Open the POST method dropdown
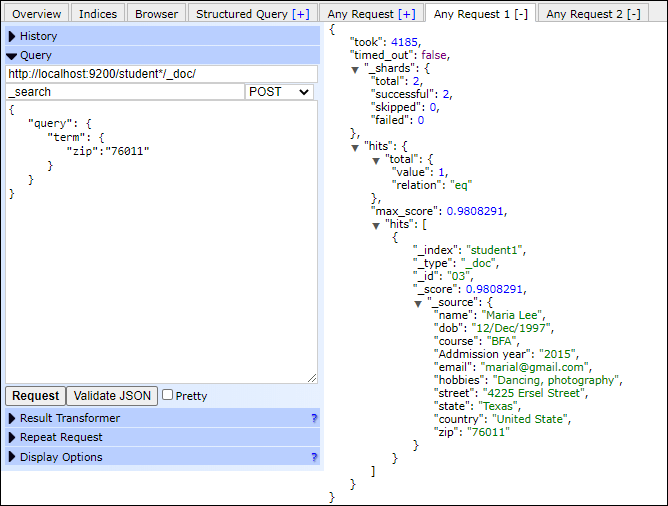The image size is (668, 506). tap(279, 92)
